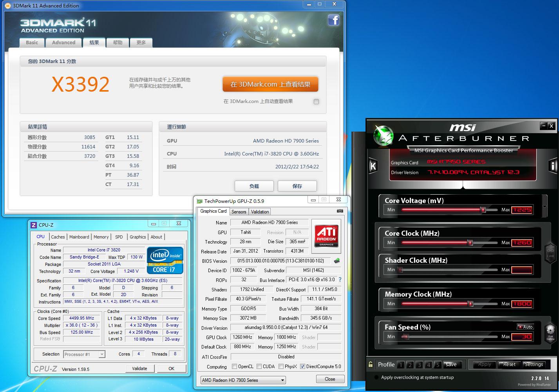Click the GPU-Z screenshot camera icon
This screenshot has height=392, width=559.
(340, 211)
